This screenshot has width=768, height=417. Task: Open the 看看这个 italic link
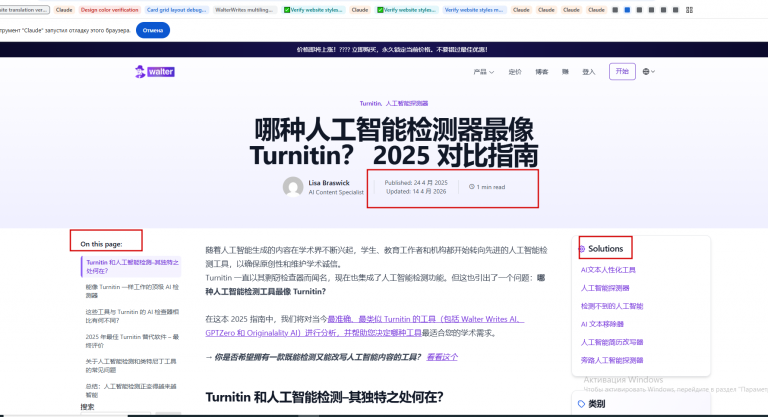(442, 357)
